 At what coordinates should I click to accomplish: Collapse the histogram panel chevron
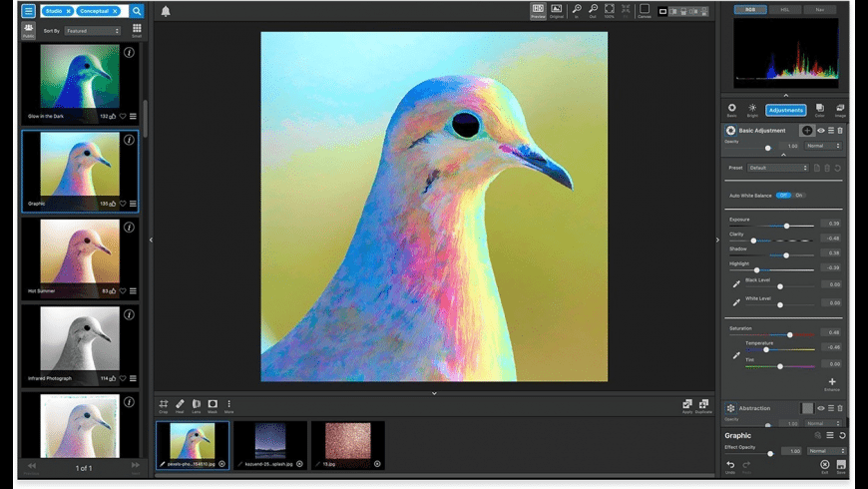[786, 95]
